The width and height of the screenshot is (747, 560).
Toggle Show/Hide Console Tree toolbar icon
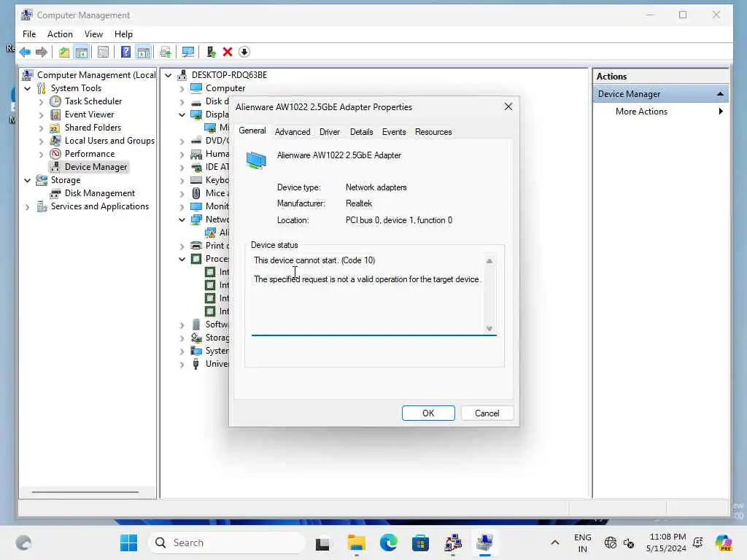point(82,52)
